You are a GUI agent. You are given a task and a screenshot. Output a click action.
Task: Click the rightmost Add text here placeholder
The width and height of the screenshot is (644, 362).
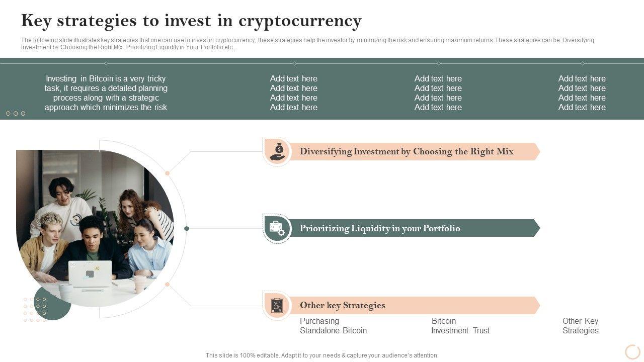pos(582,93)
